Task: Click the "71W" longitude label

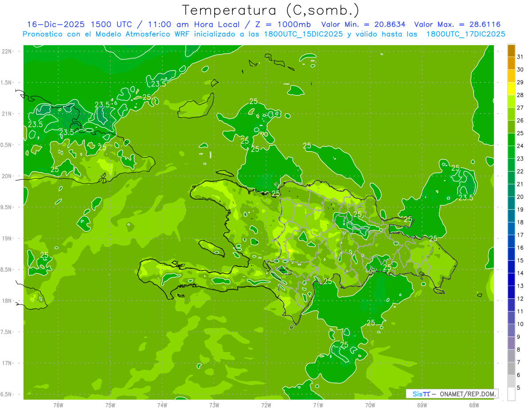Action: (318, 405)
